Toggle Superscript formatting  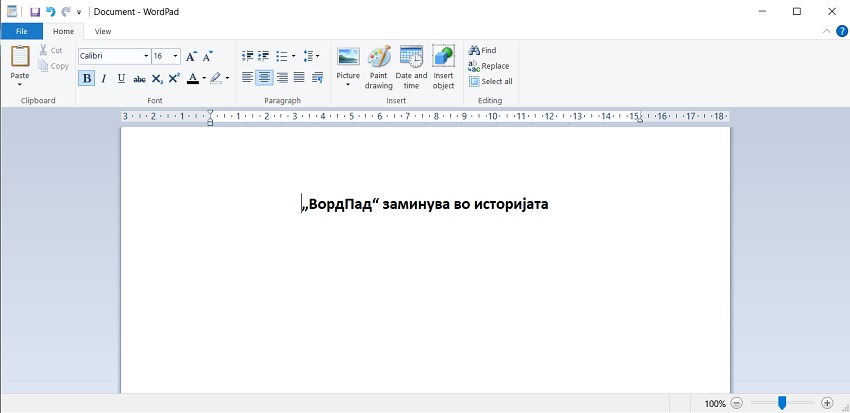coord(174,79)
